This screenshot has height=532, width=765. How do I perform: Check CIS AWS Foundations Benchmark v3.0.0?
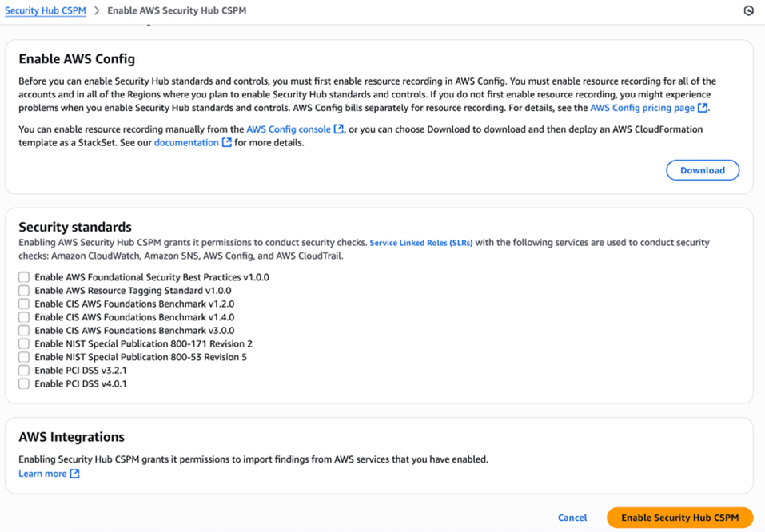(x=23, y=330)
